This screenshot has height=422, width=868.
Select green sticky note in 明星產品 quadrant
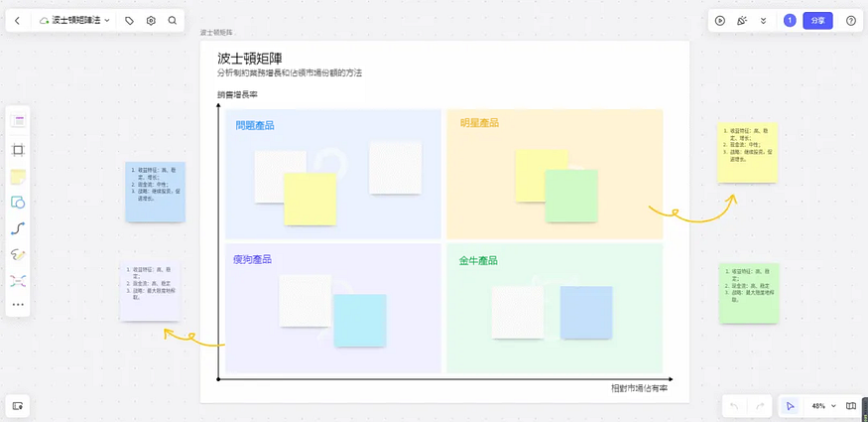click(571, 196)
